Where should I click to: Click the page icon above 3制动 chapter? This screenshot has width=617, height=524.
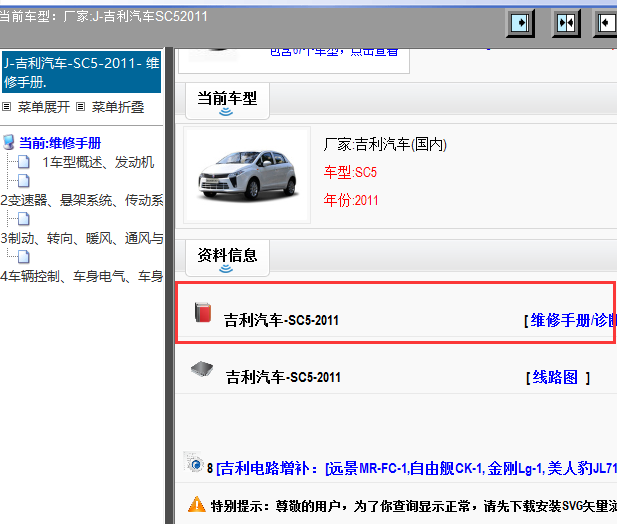click(24, 219)
